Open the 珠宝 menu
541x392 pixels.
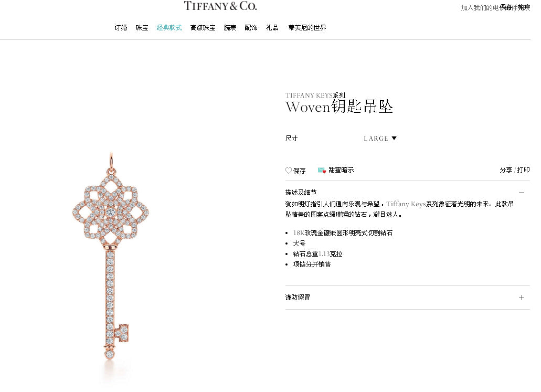tap(142, 28)
